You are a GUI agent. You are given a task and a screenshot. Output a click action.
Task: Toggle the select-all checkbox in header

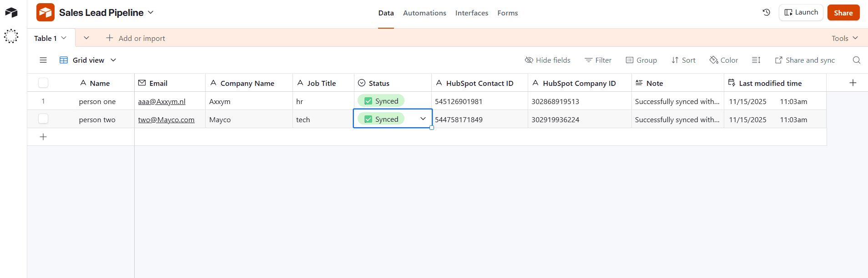pyautogui.click(x=43, y=83)
